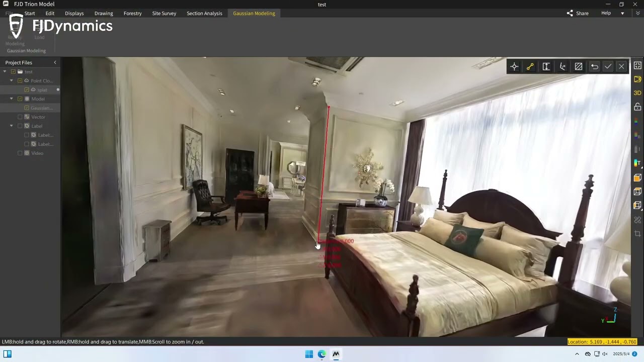Open the half-shaded cube view options
Viewport: 644px width, 362px height.
(637, 206)
